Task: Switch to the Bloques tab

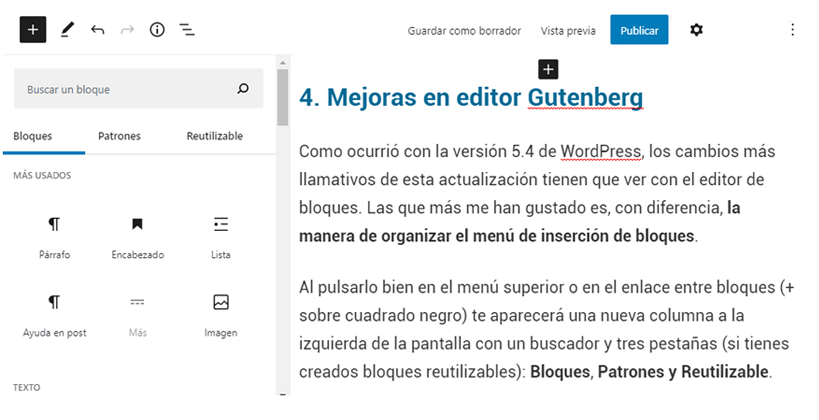Action: [32, 136]
